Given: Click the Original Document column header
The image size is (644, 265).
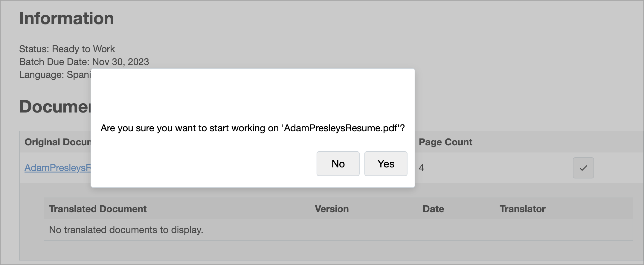Looking at the screenshot, I should pos(57,142).
